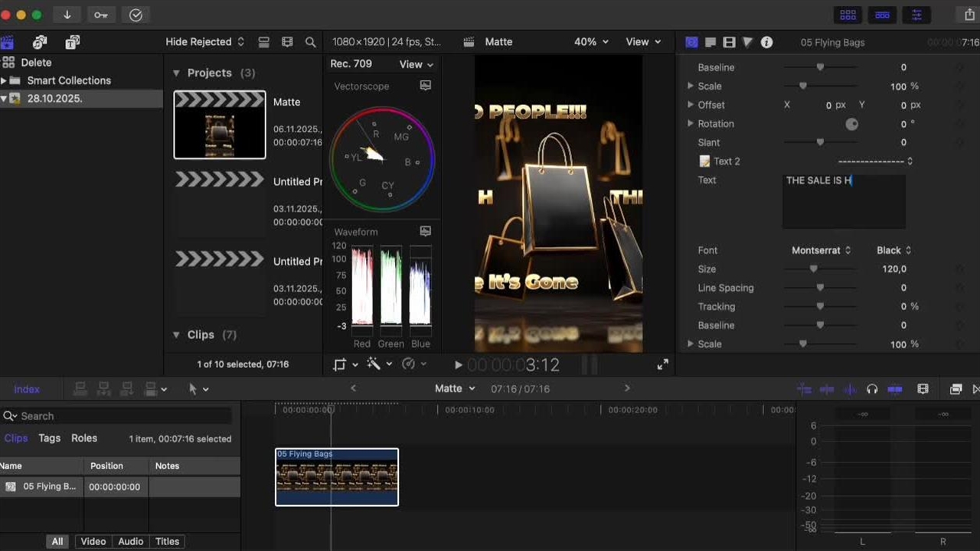Open the keyword editor key icon
This screenshot has height=551, width=980.
[101, 15]
